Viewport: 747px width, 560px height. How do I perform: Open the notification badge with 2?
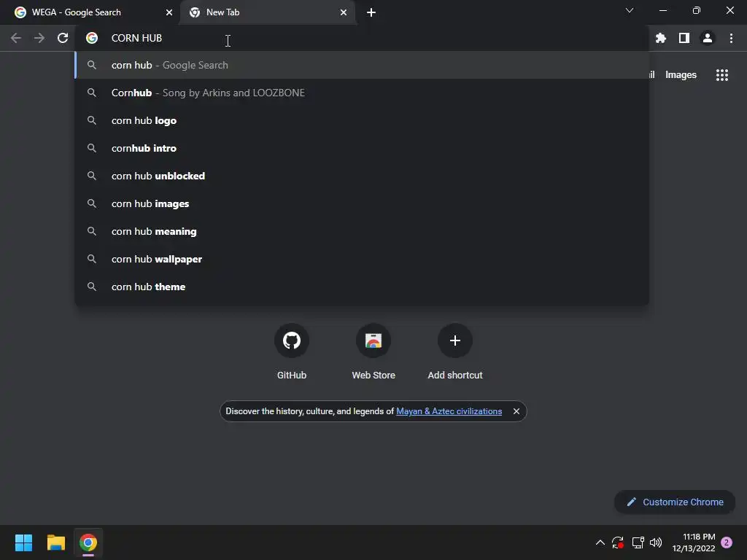coord(727,542)
